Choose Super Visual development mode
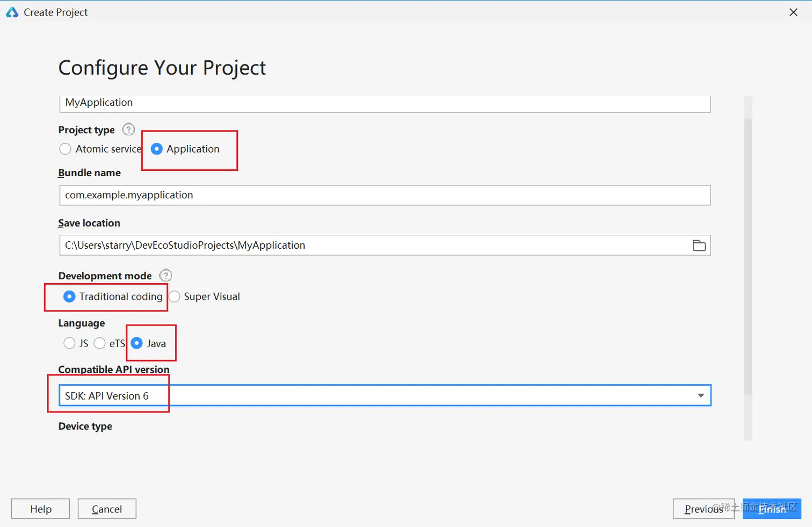 tap(175, 297)
